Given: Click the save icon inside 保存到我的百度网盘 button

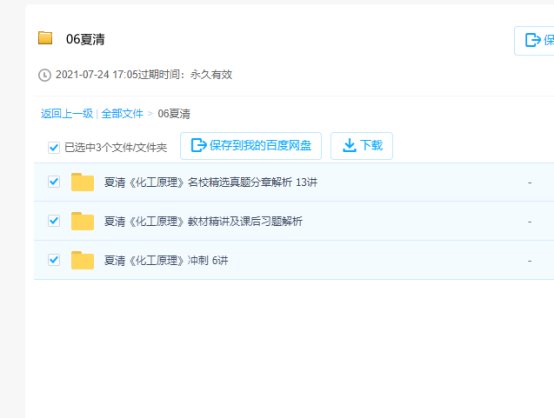Looking at the screenshot, I should coord(199,145).
